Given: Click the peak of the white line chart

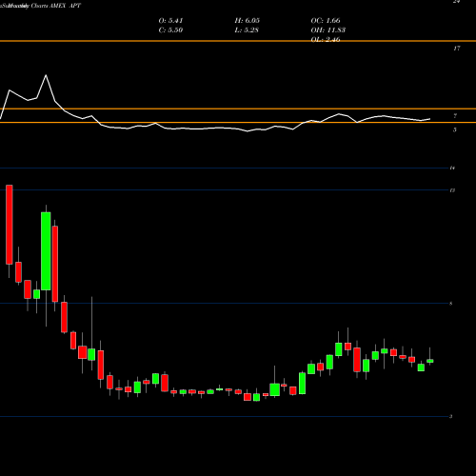Looking at the screenshot, I should (46, 75).
